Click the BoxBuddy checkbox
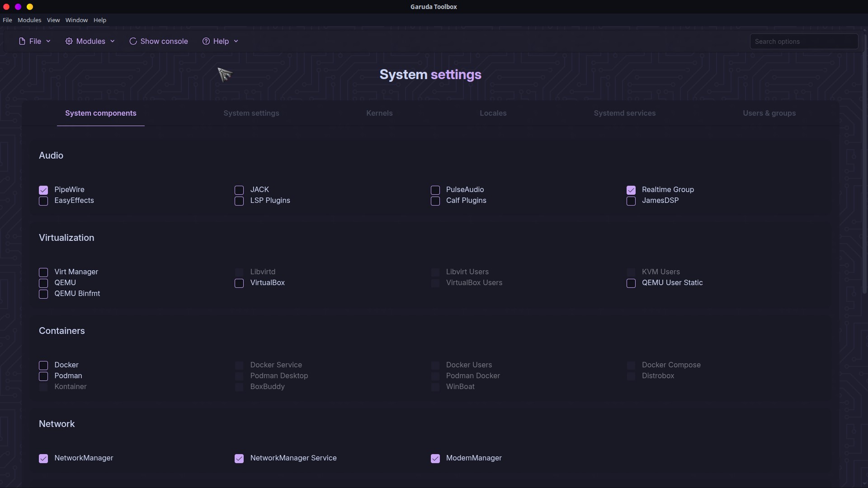The height and width of the screenshot is (488, 868). coord(239,387)
